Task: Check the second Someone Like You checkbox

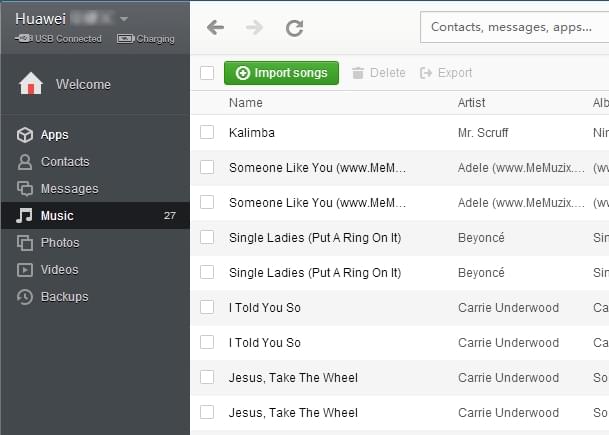Action: click(x=207, y=202)
